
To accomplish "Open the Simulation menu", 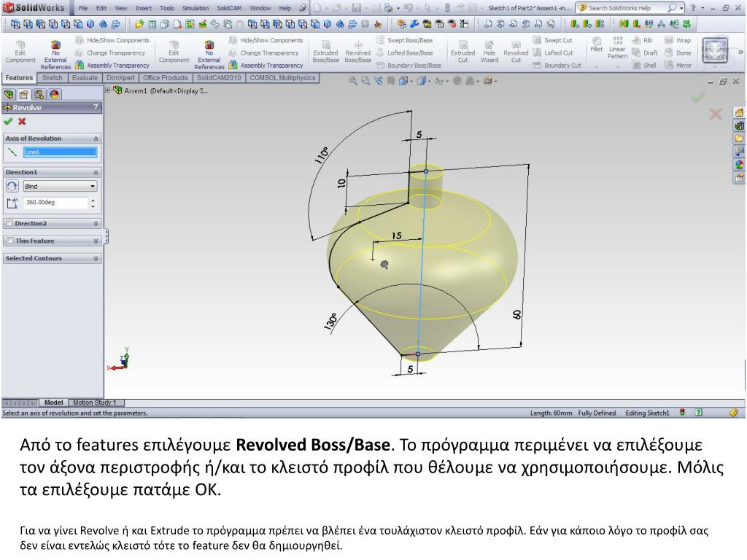I will point(196,8).
